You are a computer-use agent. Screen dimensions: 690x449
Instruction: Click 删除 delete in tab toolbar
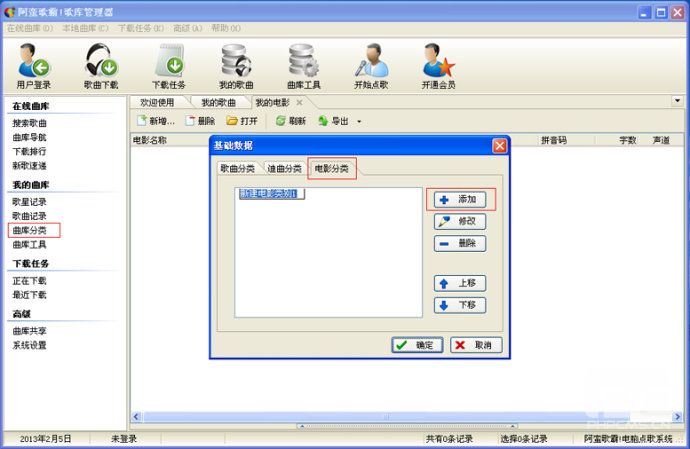click(200, 121)
